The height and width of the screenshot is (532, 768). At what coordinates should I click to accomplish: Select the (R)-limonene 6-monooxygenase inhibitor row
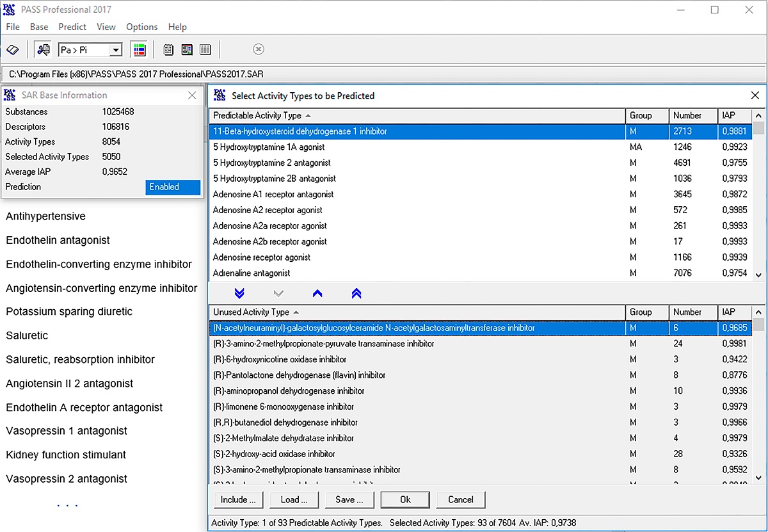[481, 407]
